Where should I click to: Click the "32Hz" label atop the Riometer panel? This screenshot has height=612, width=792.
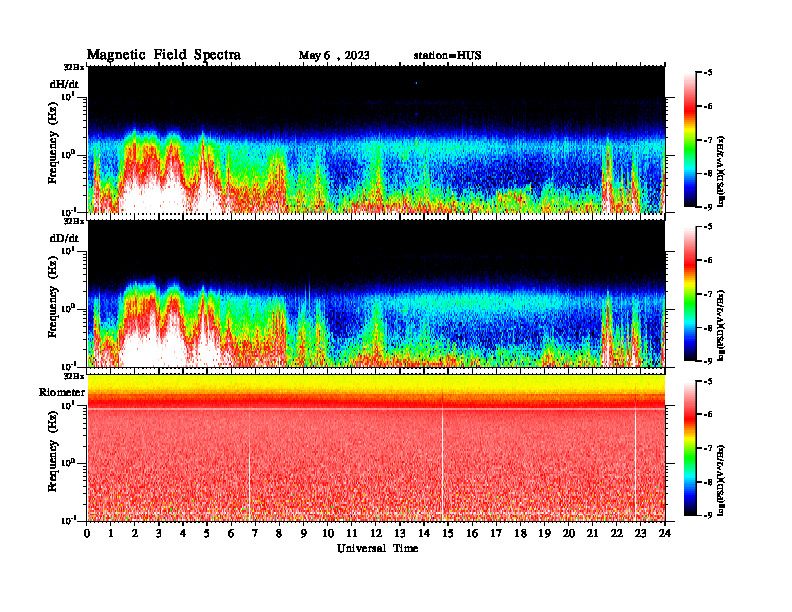tap(73, 376)
